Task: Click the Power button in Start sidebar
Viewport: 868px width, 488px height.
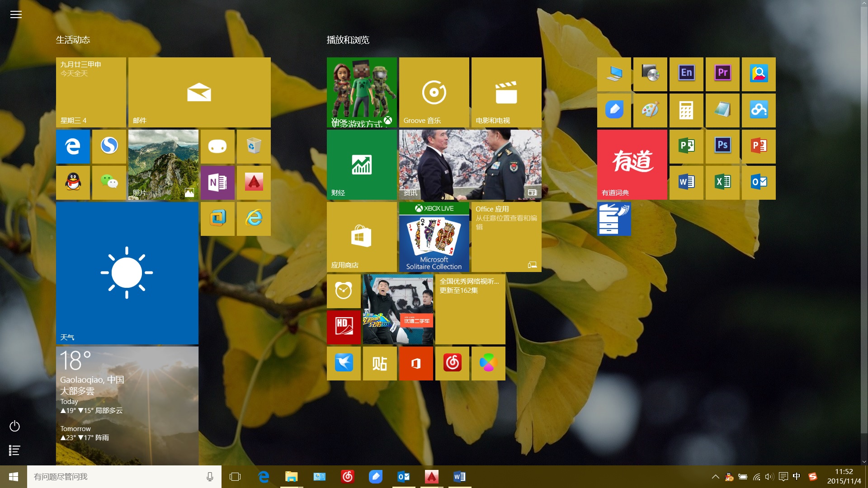Action: (x=14, y=426)
